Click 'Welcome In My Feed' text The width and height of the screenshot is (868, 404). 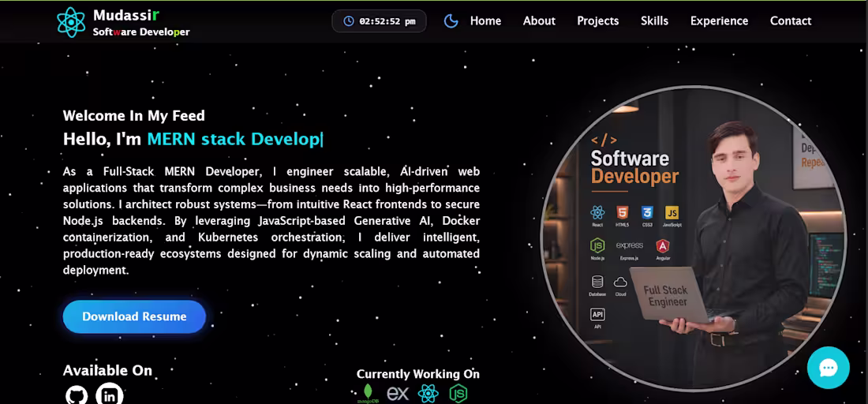click(134, 116)
